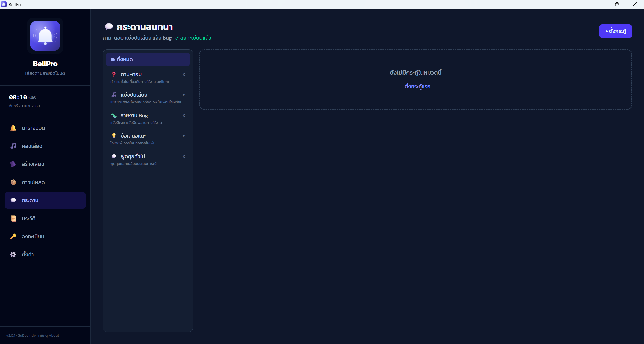
Task: Select the ถาม-ตอบ category
Action: coord(148,77)
